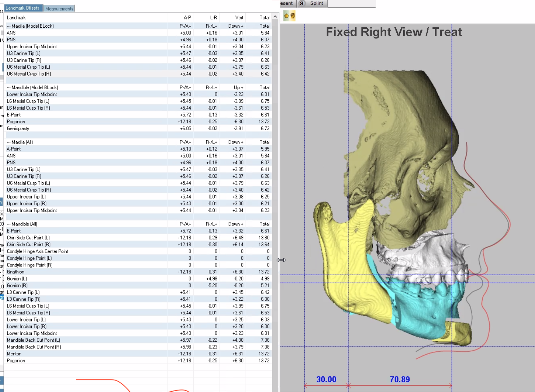Viewport: 535px width, 392px height.
Task: Select the Upper Incisor Tip (R) row
Action: click(x=138, y=204)
